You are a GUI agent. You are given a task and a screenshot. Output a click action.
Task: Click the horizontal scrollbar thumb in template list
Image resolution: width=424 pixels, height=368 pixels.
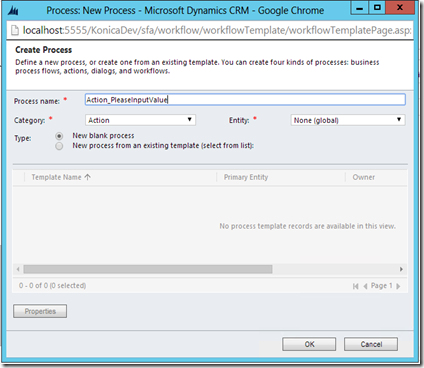[x=148, y=269]
